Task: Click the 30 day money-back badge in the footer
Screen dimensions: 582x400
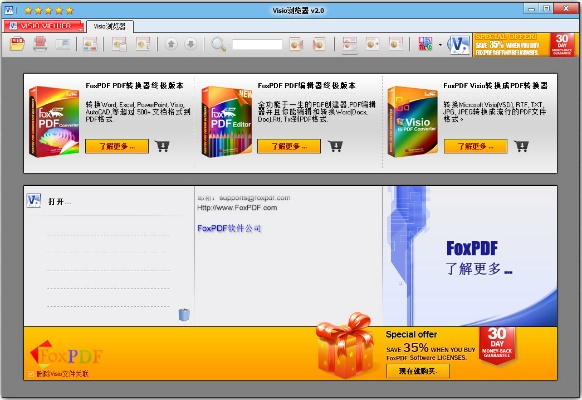Action: click(x=497, y=346)
